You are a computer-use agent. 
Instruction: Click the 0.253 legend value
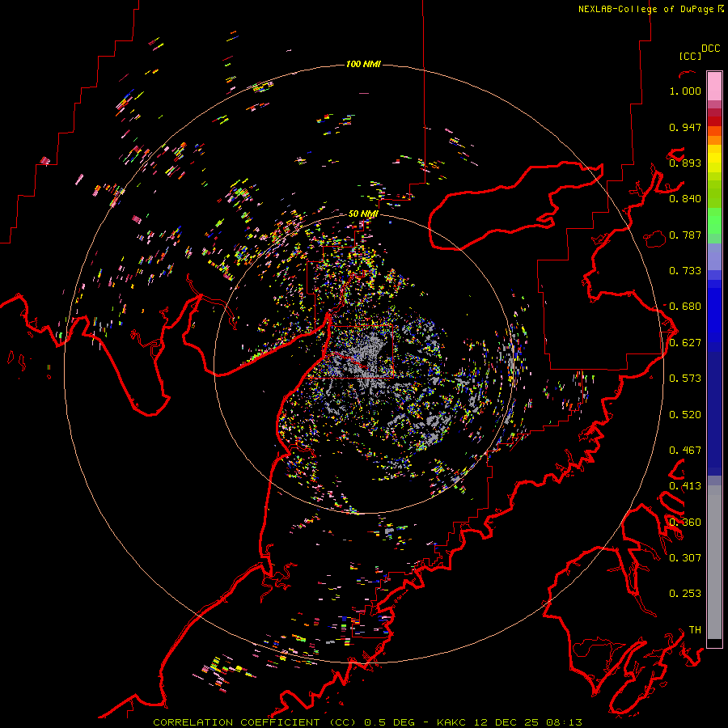click(x=685, y=594)
